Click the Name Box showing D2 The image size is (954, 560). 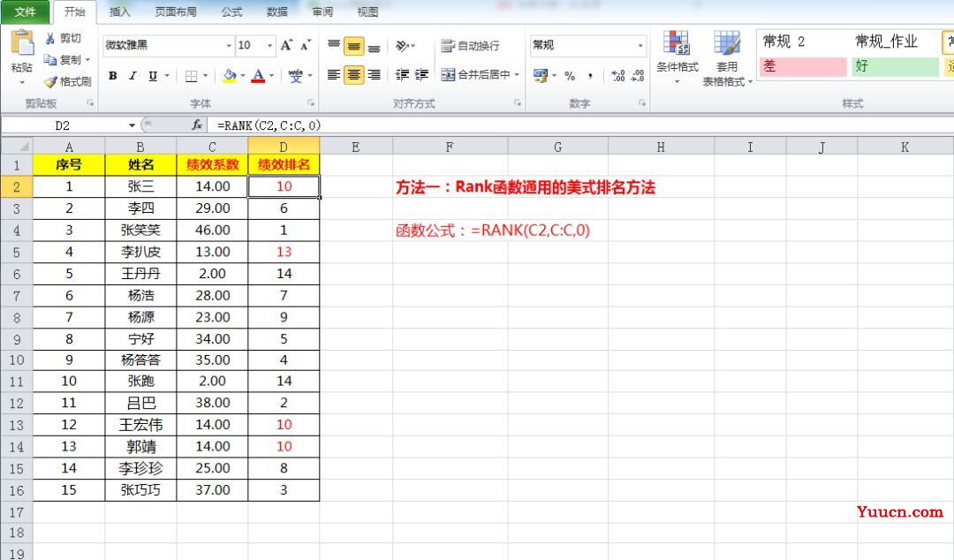pos(64,125)
